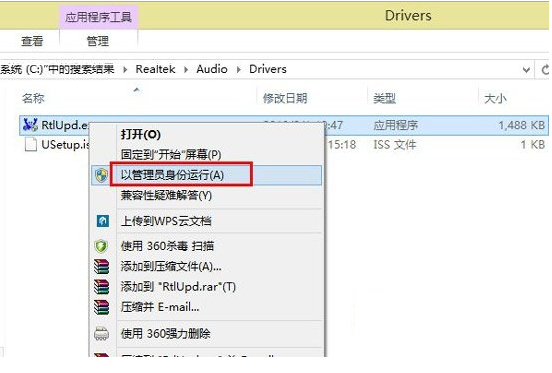Go to 系统 (C:) search results breadcrumb
This screenshot has height=373, width=552.
[57, 69]
